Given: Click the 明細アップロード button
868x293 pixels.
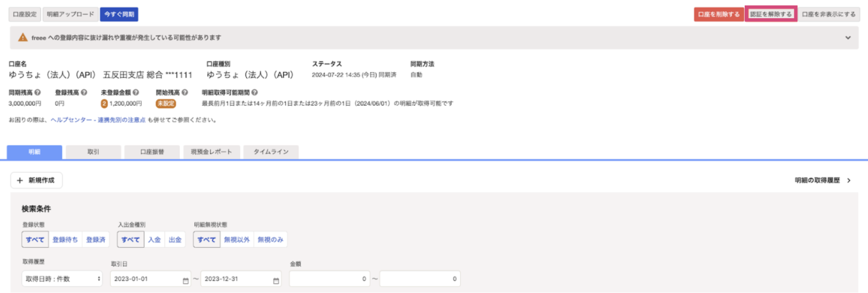Looking at the screenshot, I should [x=70, y=14].
